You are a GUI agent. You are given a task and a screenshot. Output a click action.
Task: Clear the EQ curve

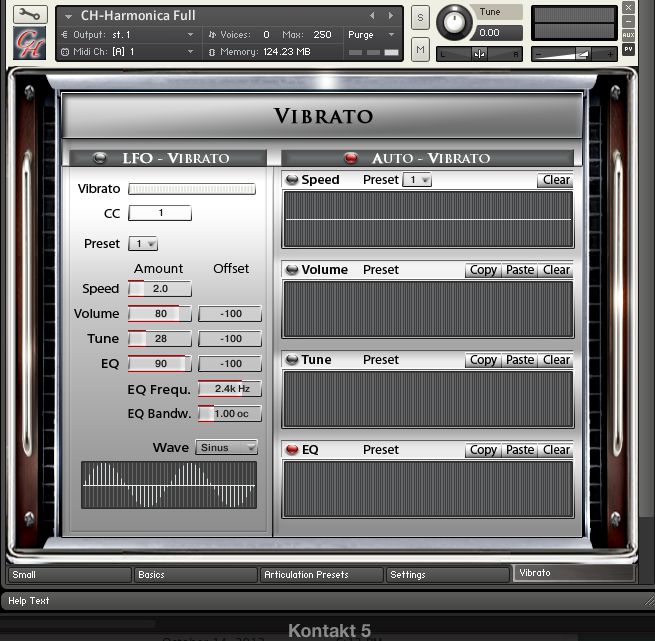click(555, 450)
